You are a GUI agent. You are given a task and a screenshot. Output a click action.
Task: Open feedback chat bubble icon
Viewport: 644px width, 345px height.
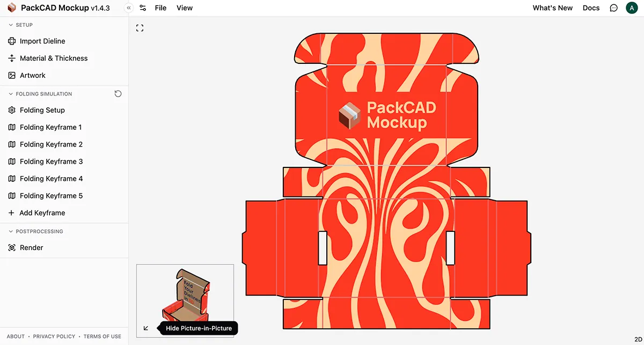pos(614,8)
